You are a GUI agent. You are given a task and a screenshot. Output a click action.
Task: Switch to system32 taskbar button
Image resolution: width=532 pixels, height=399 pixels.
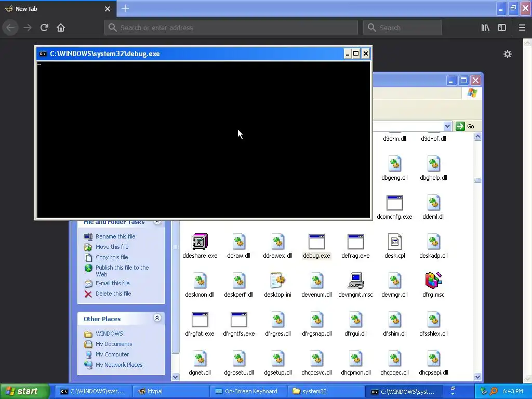326,391
